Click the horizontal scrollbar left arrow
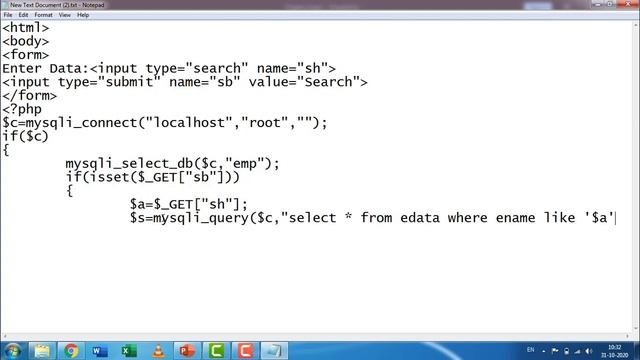Image resolution: width=640 pixels, height=360 pixels. [x=5, y=336]
